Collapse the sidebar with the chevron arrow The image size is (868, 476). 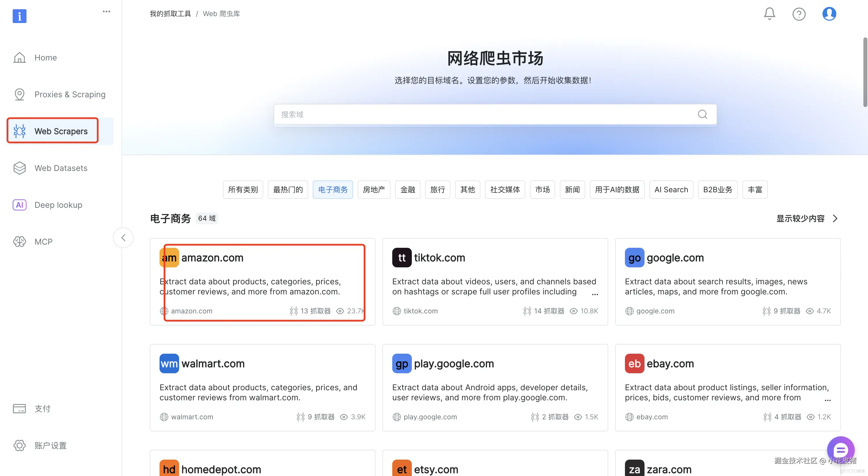tap(123, 238)
